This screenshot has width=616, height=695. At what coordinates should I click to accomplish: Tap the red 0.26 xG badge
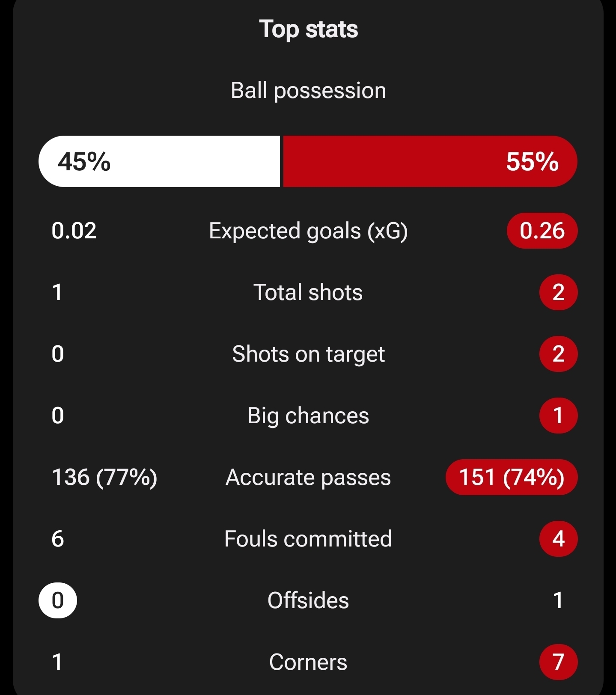click(x=542, y=231)
